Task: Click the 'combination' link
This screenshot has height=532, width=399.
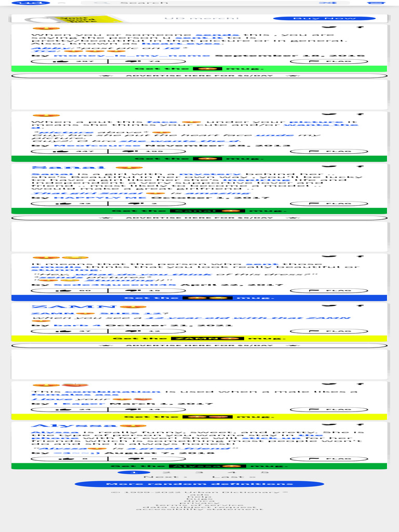Action: point(112,392)
